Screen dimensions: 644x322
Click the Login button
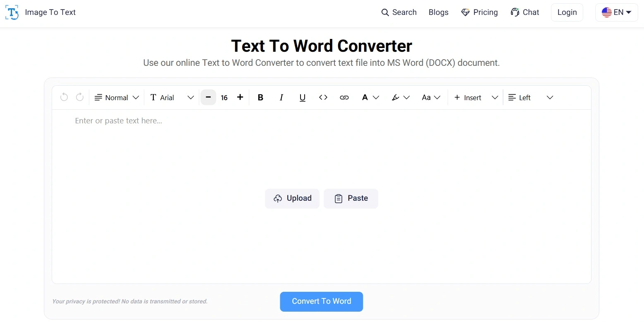(x=567, y=12)
